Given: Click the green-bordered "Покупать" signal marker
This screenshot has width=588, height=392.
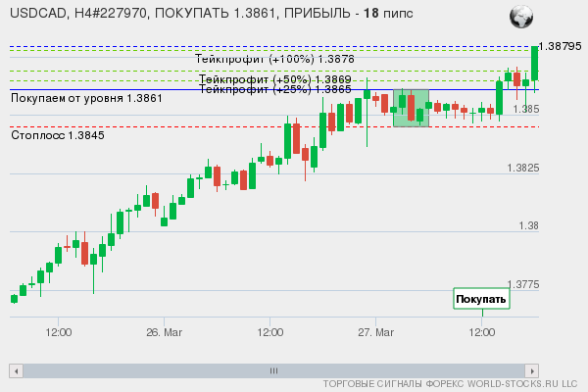Looking at the screenshot, I should tap(481, 299).
